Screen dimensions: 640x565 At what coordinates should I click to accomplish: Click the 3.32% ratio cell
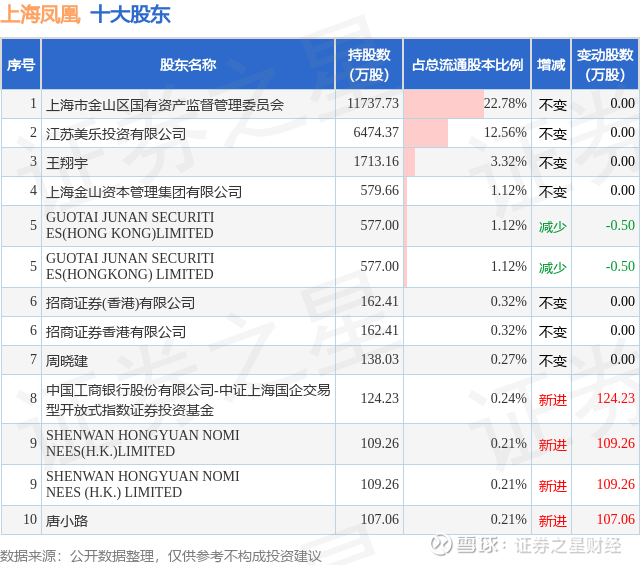467,162
